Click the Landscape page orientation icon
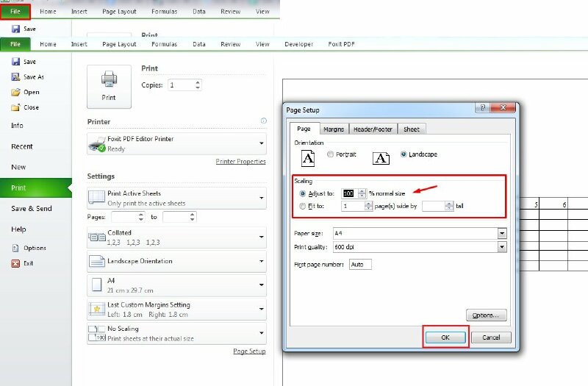Screen dimensions: 588x386 click(381, 158)
